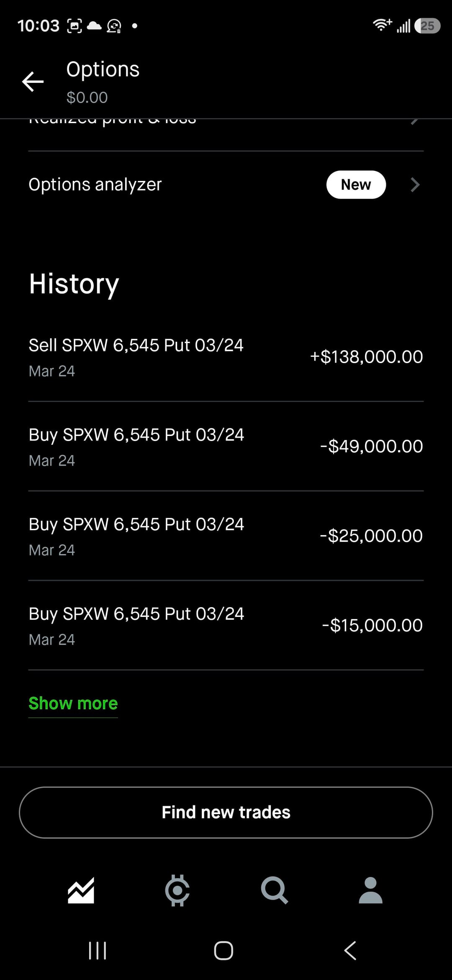Tap the battery indicator in status bar
This screenshot has width=452, height=980.
427,26
